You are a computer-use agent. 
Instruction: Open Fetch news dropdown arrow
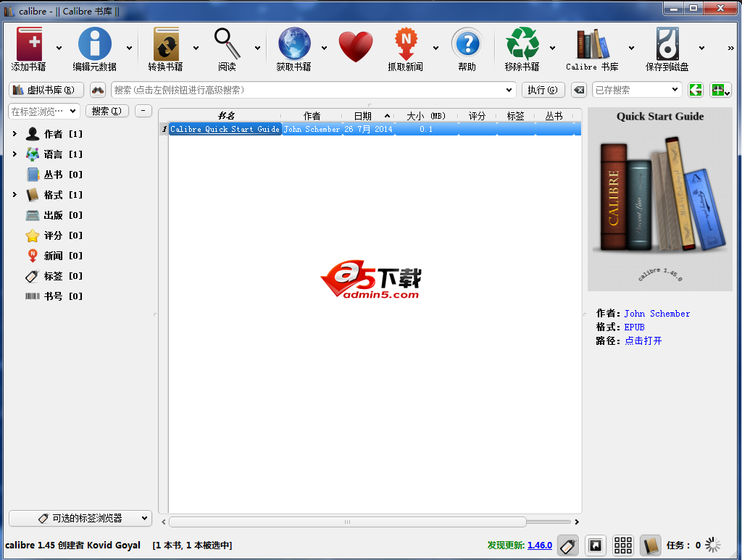[435, 48]
